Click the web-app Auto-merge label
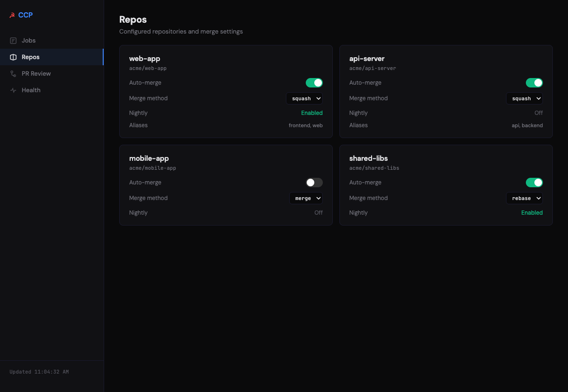Image resolution: width=568 pixels, height=392 pixels. (145, 83)
